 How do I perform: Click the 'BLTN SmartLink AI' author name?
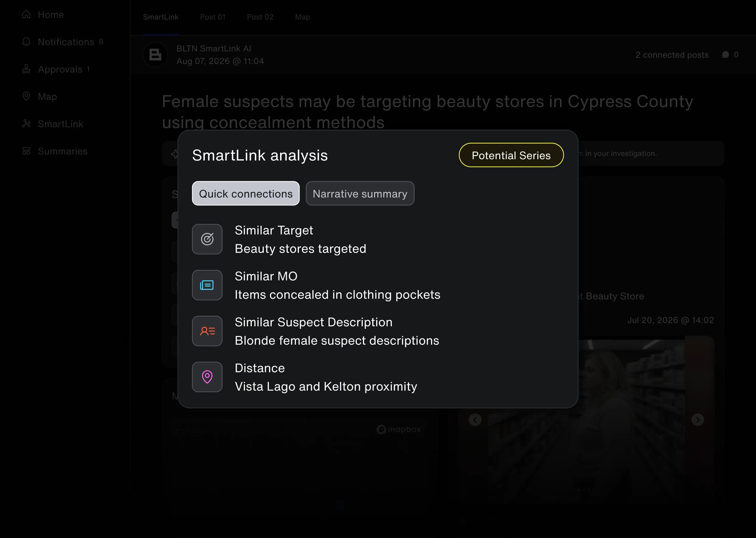[x=214, y=48]
